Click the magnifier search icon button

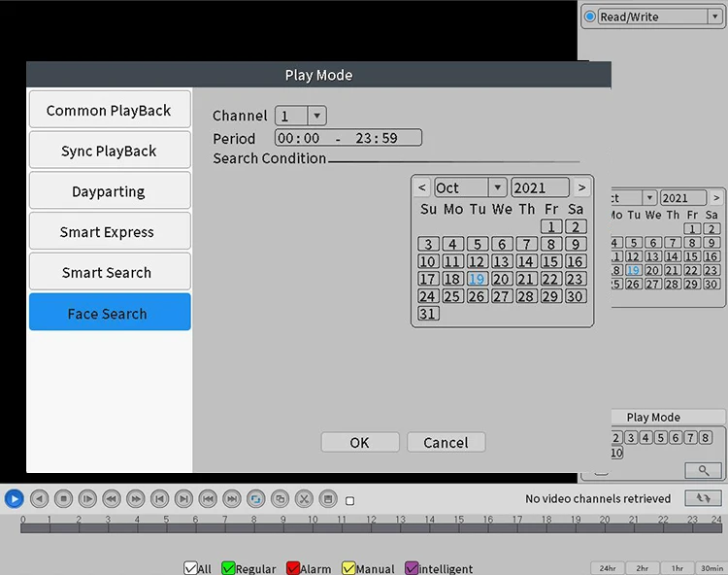pos(704,470)
